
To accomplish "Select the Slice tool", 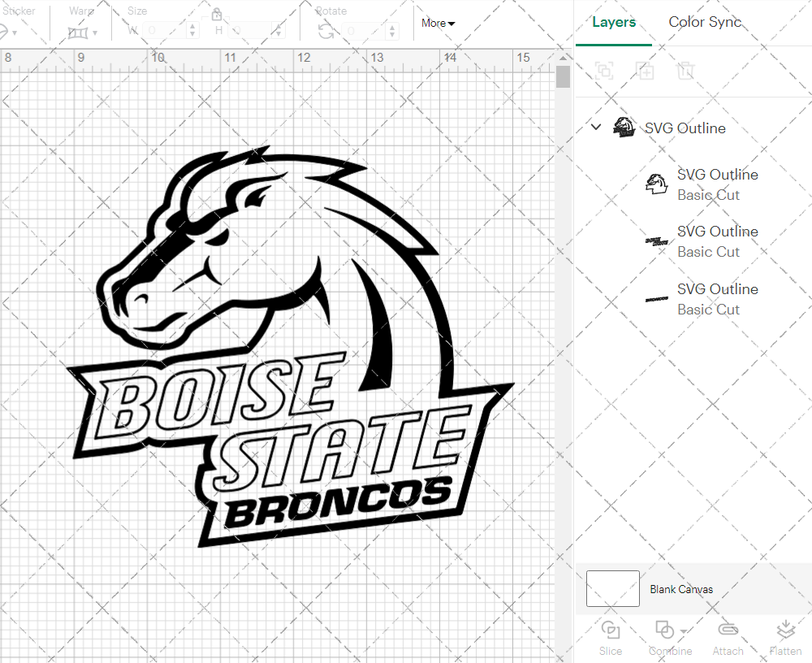I will click(610, 636).
